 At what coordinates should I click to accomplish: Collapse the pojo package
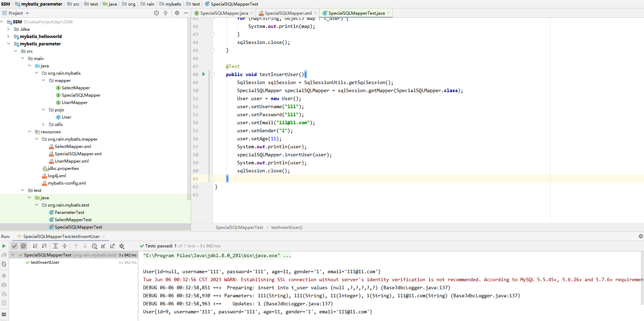click(x=43, y=110)
